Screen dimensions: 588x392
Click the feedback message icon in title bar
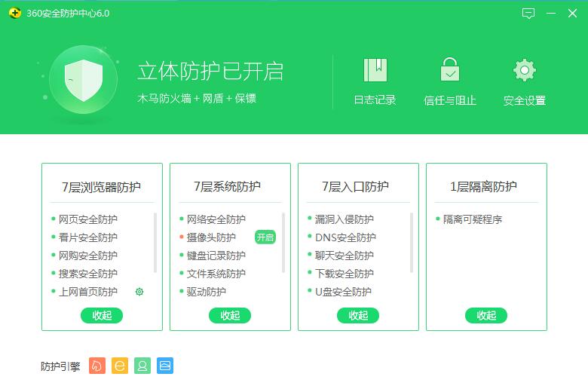(x=528, y=14)
